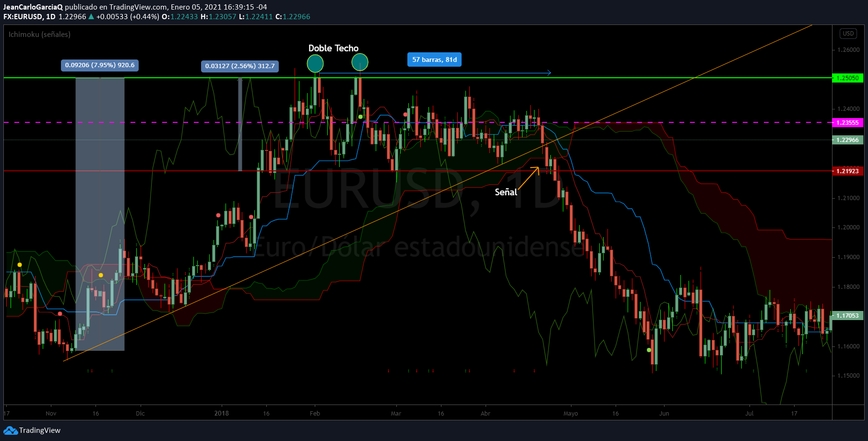
Task: Click the 1.18000 axis price
Action: pos(848,287)
